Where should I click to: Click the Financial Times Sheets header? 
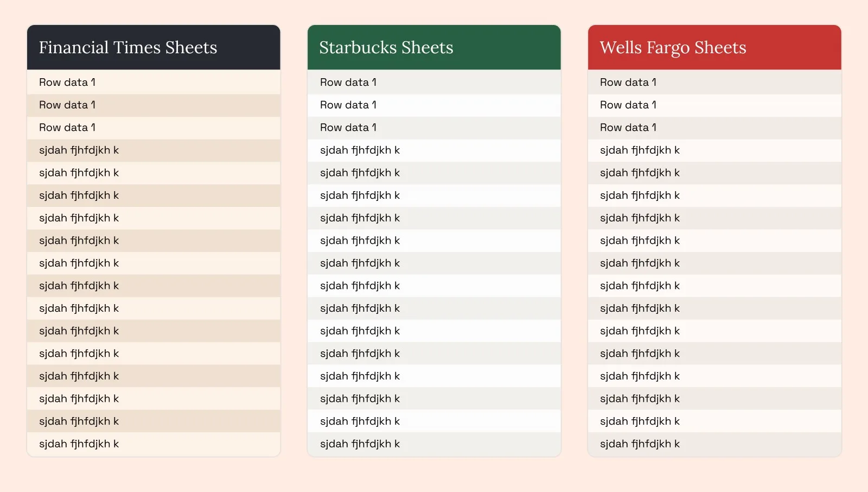154,48
